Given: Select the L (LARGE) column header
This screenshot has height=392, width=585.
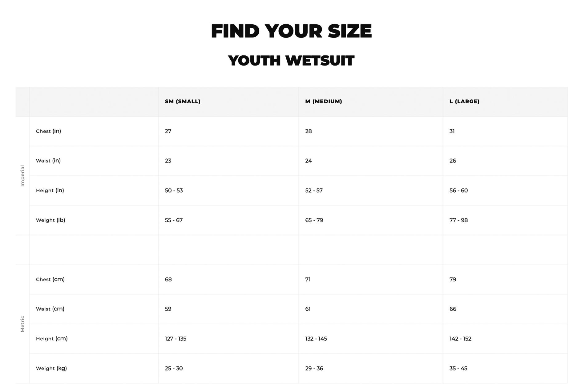Looking at the screenshot, I should click(464, 102).
